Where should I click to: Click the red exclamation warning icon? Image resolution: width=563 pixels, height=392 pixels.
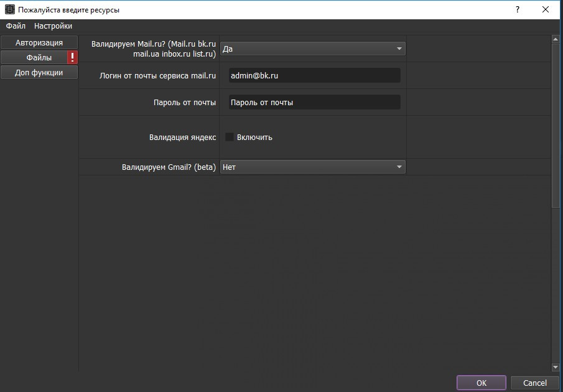(x=73, y=58)
